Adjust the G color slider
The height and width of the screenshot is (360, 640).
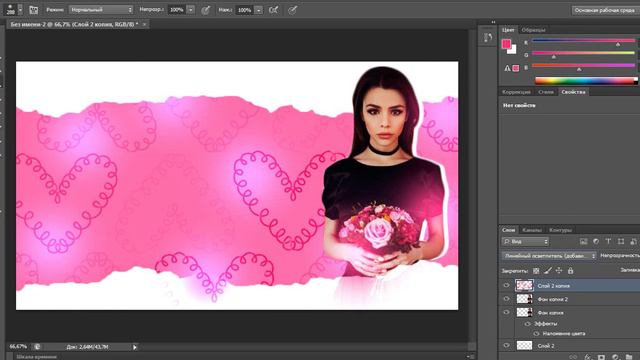pyautogui.click(x=583, y=53)
